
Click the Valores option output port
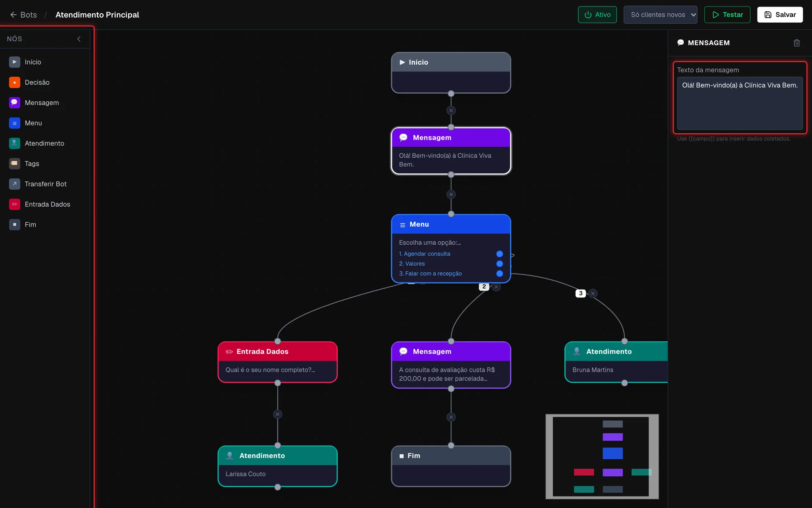point(499,264)
